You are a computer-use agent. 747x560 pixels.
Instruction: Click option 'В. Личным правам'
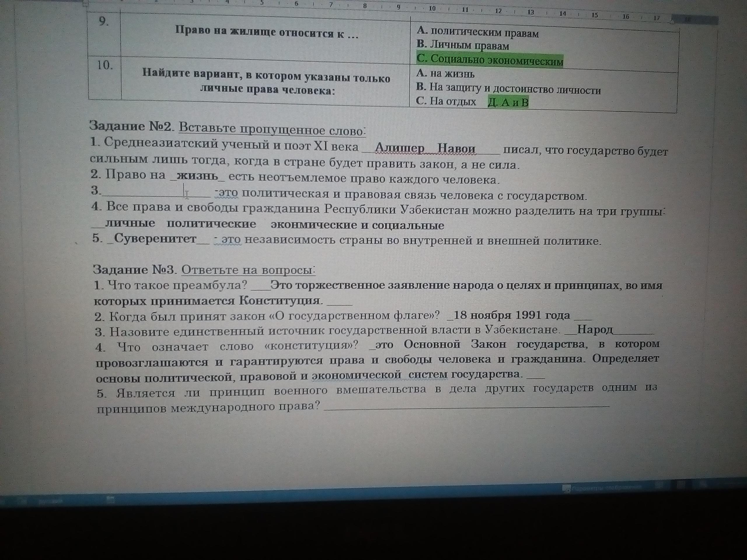coord(463,45)
